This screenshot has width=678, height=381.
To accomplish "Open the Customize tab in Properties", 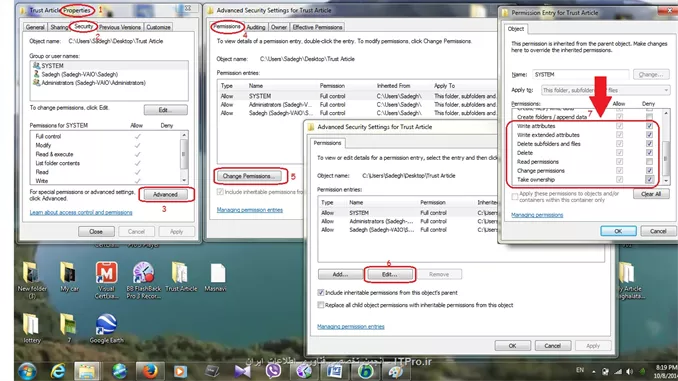I will pyautogui.click(x=158, y=27).
